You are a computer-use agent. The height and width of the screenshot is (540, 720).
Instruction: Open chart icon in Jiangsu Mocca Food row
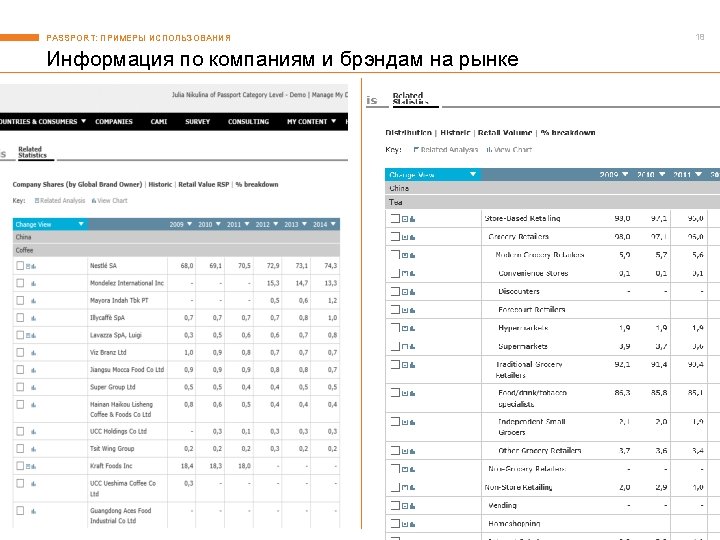point(34,370)
